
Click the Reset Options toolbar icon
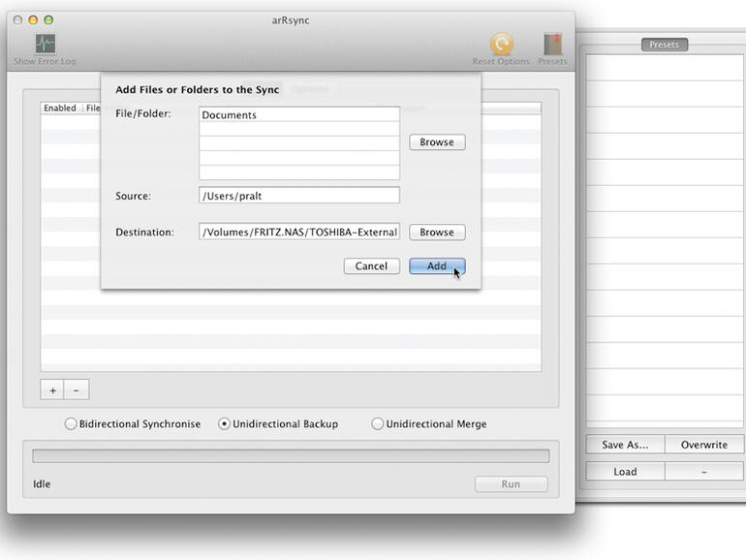pos(501,45)
